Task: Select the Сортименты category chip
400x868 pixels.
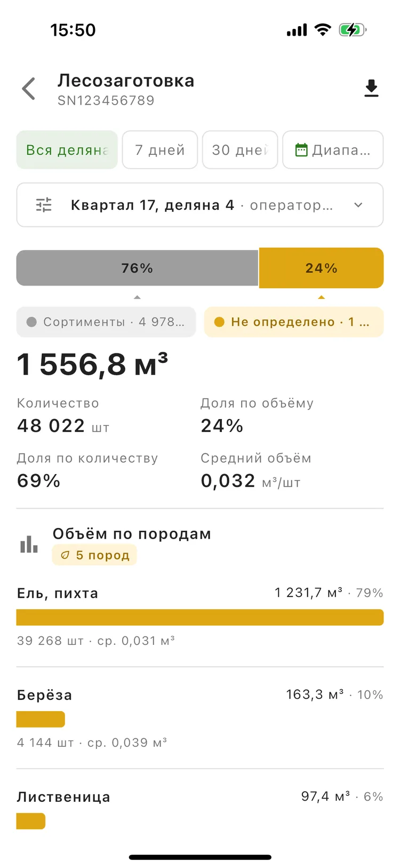Action: click(x=106, y=322)
